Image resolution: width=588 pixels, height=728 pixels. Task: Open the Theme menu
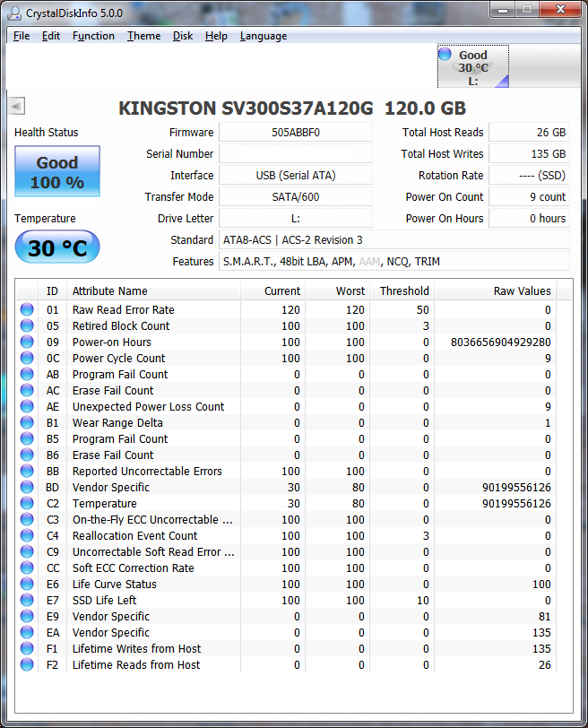point(144,36)
